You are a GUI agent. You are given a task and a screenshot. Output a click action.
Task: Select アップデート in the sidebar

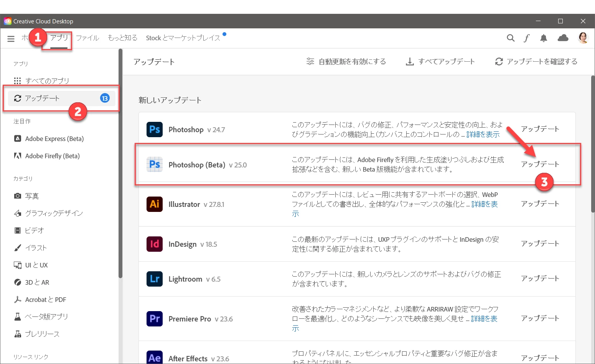[62, 98]
